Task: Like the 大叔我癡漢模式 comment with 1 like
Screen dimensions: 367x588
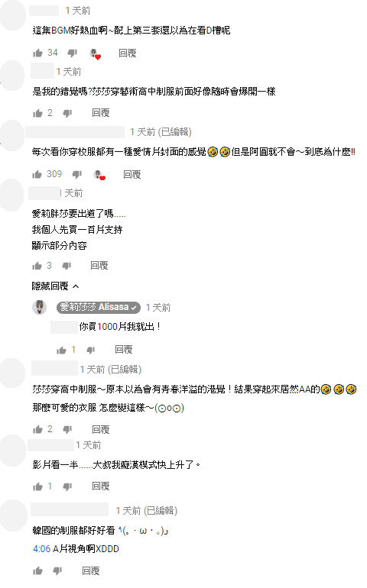Action: (37, 486)
